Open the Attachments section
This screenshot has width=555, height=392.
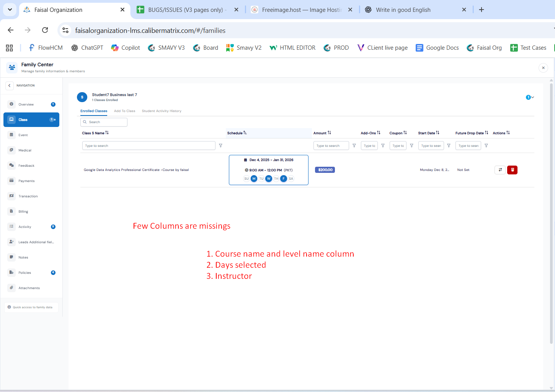tap(31, 288)
